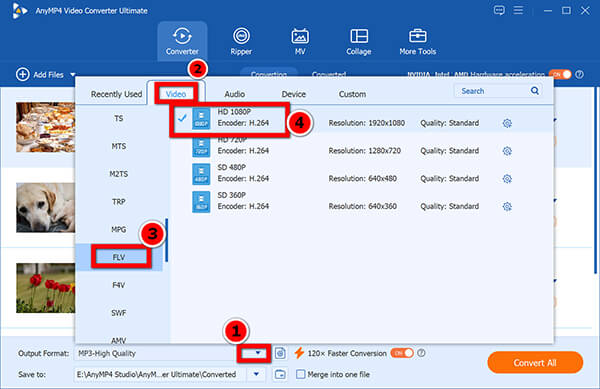600x389 pixels.
Task: Click the SD 480P format icon
Action: (201, 174)
